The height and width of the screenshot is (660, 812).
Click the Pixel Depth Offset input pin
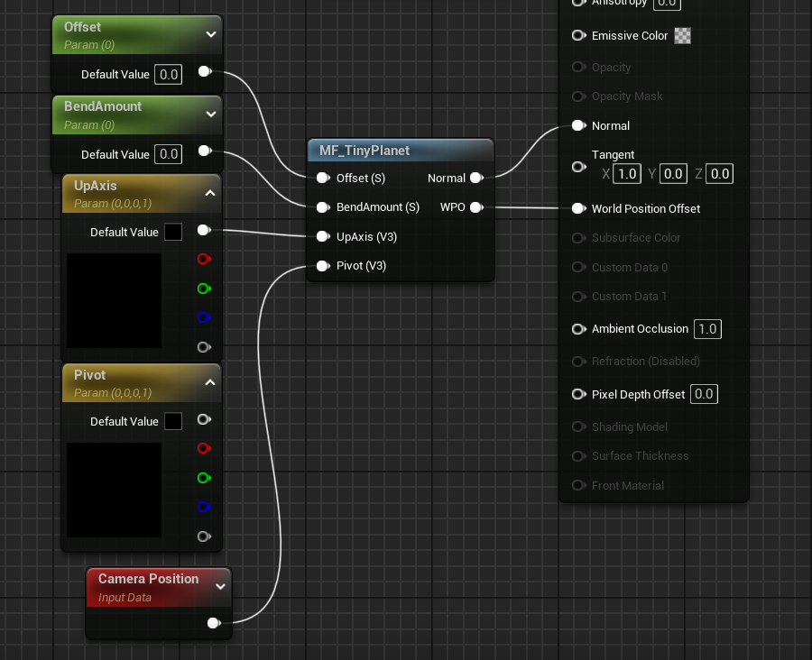[579, 394]
